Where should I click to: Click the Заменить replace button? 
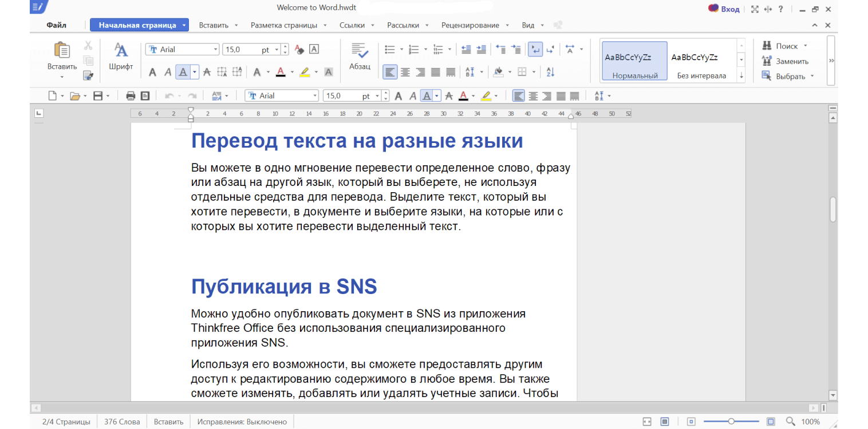pyautogui.click(x=784, y=61)
